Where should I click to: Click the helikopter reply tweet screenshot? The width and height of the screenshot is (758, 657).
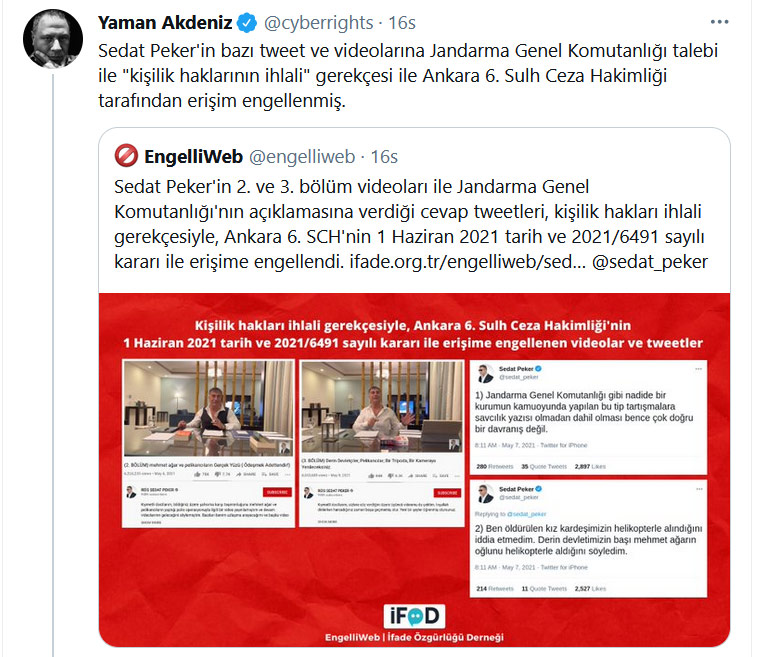click(x=588, y=538)
